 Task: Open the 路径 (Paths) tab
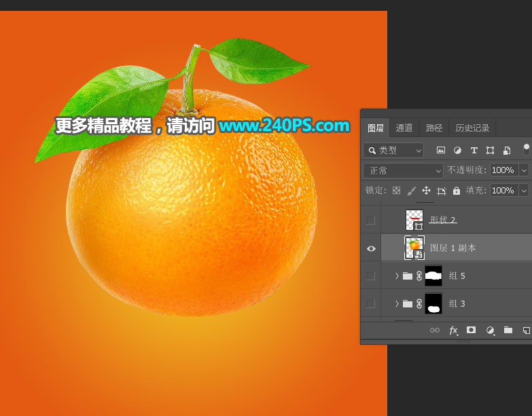click(433, 128)
